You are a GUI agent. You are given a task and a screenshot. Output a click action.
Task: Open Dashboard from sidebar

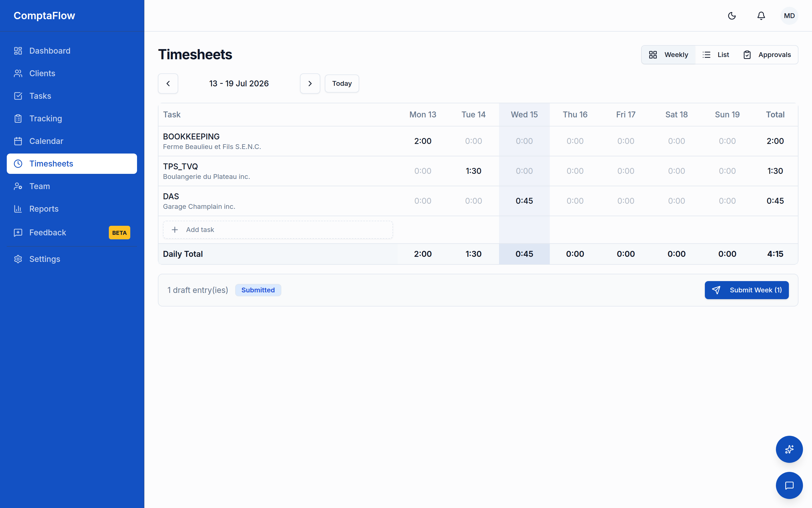pos(72,51)
